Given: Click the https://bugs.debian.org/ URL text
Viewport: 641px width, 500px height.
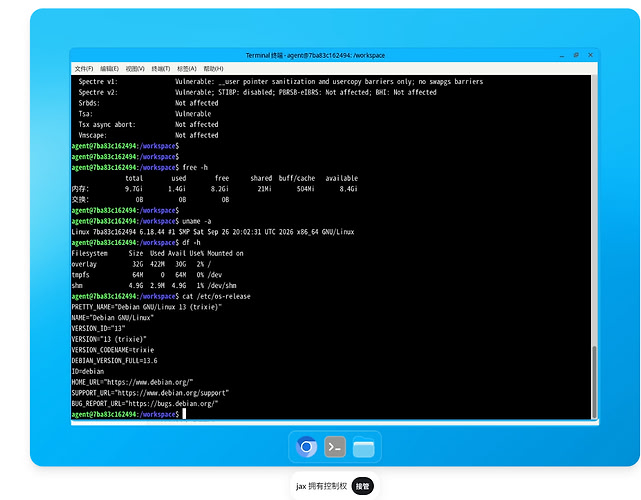Looking at the screenshot, I should pyautogui.click(x=170, y=404).
